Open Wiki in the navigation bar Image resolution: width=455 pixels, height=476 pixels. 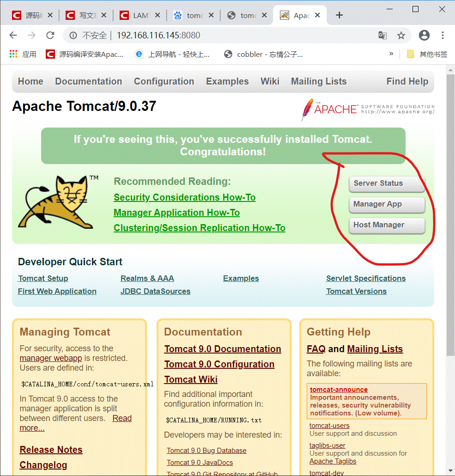(270, 81)
